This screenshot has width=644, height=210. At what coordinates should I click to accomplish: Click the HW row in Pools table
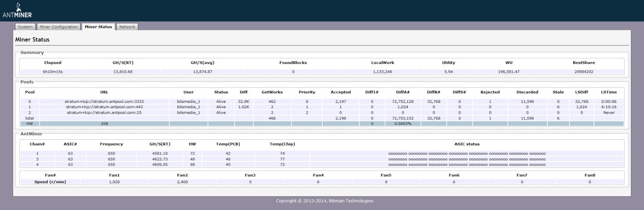[x=30, y=124]
